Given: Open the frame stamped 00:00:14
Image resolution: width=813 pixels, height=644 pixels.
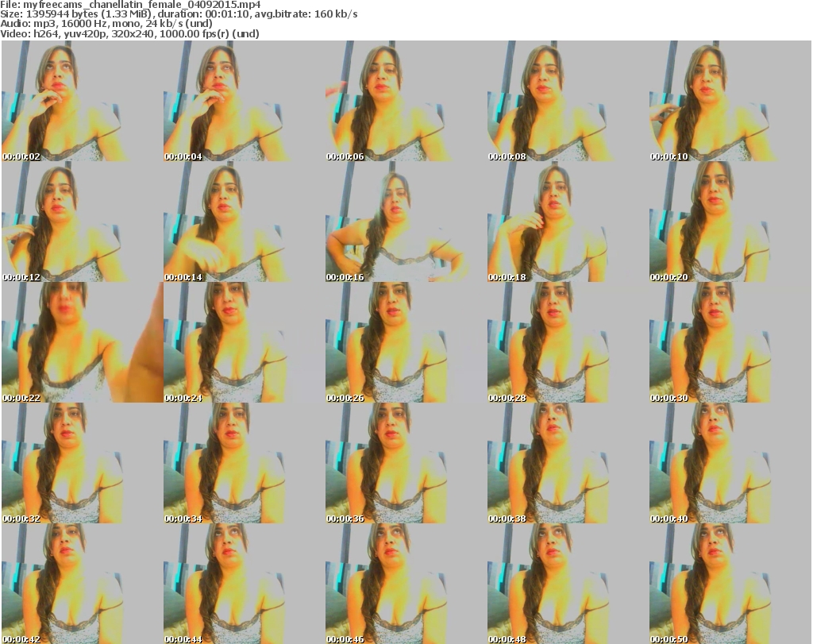Looking at the screenshot, I should (245, 222).
